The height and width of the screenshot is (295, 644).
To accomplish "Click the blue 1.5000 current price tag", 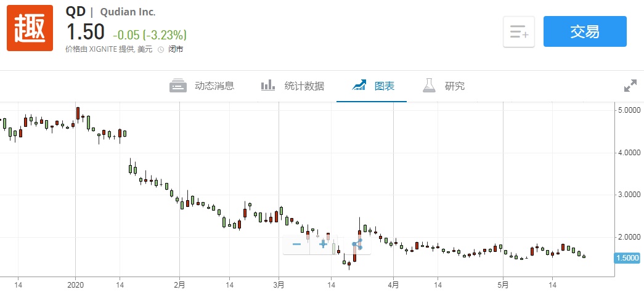I will pyautogui.click(x=627, y=257).
